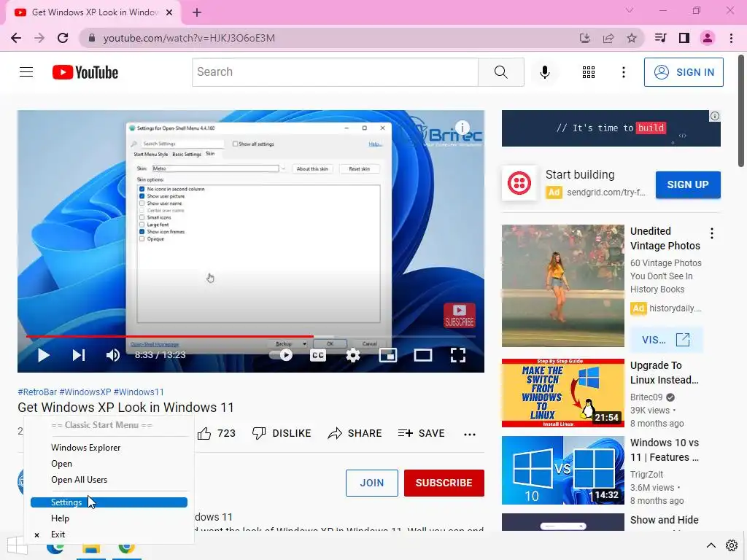Viewport: 747px width, 560px height.
Task: Open the #WindowsXP hashtag link
Action: pos(85,392)
